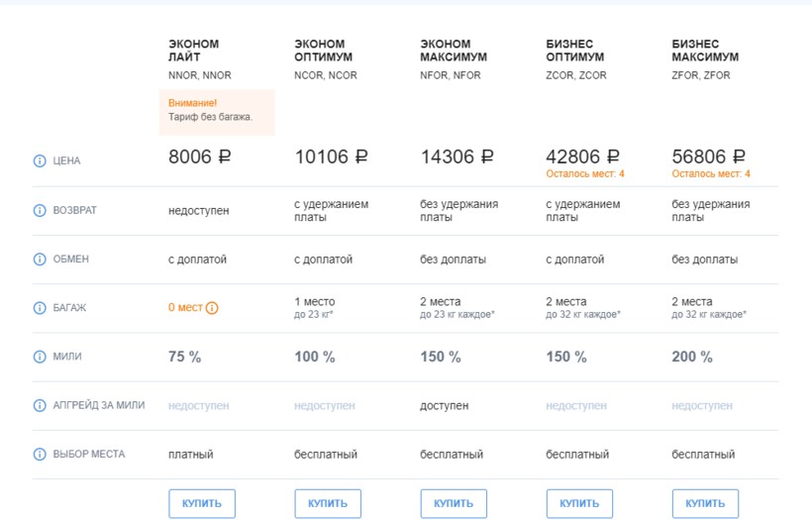Image resolution: width=812 pixels, height=520 pixels.
Task: Click КУПИТЬ for Эконом Максимум
Action: (454, 503)
